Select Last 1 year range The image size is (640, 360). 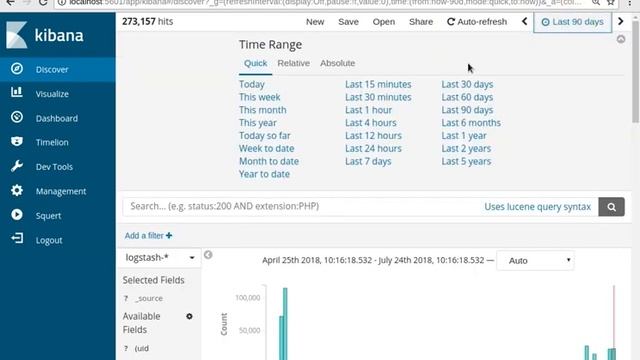pyautogui.click(x=464, y=136)
